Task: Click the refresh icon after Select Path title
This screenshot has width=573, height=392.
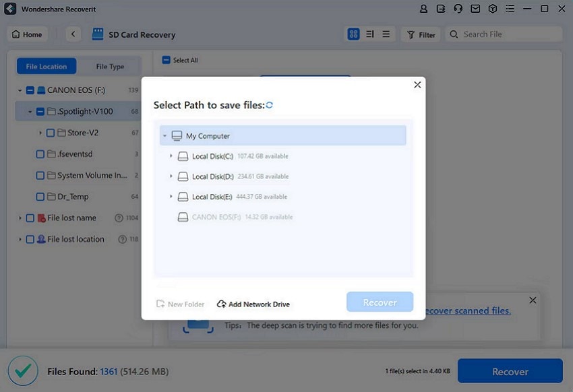Action: tap(270, 105)
